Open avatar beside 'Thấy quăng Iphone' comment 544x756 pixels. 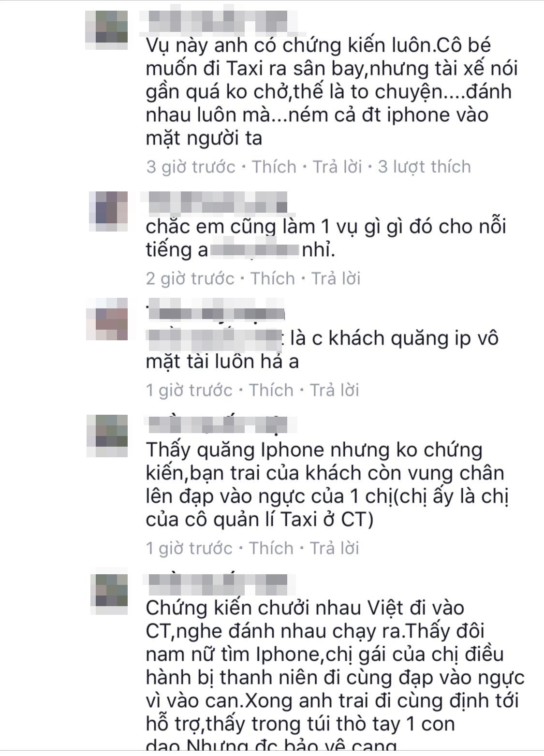click(x=107, y=436)
